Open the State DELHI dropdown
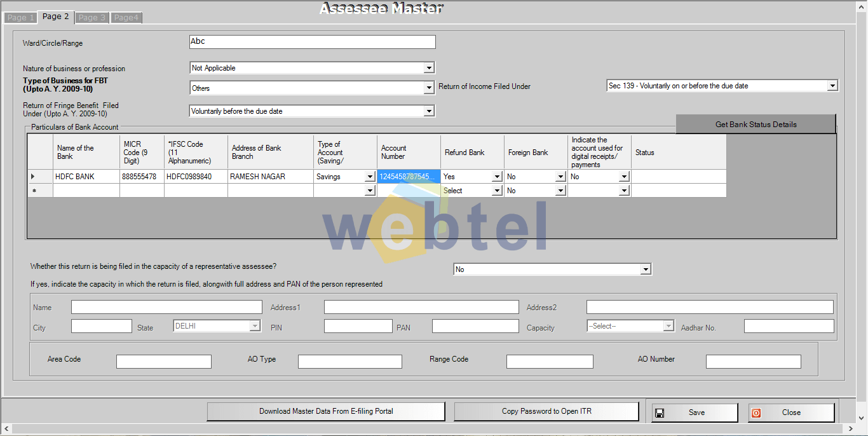The width and height of the screenshot is (868, 436). 255,326
